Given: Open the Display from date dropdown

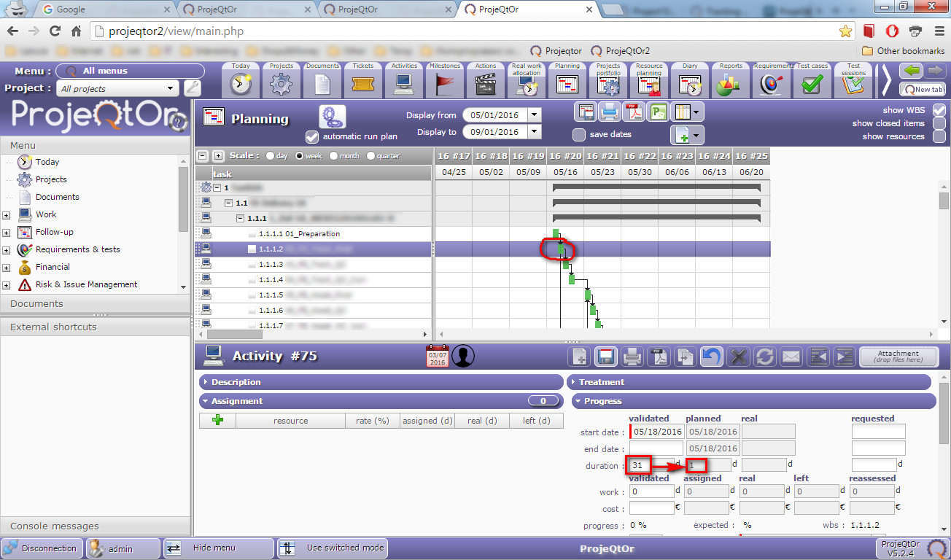Looking at the screenshot, I should click(535, 115).
